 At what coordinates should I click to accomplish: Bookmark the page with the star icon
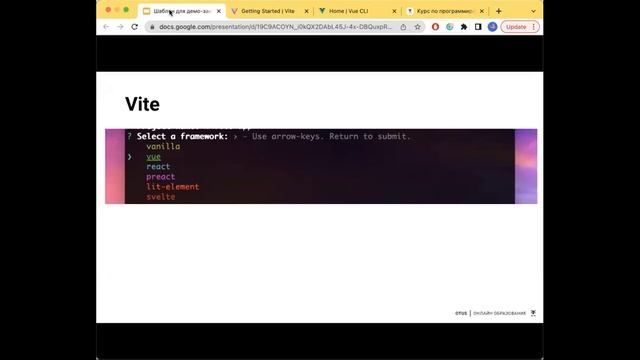[417, 27]
